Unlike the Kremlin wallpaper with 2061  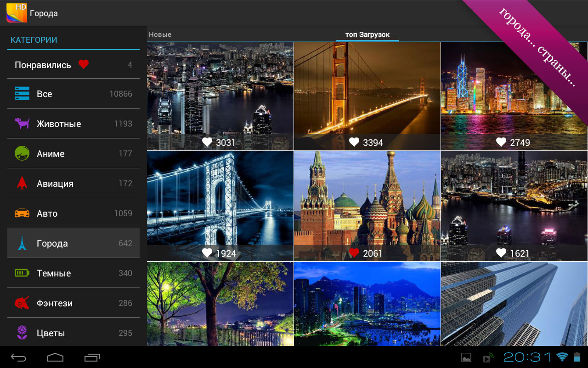[354, 253]
